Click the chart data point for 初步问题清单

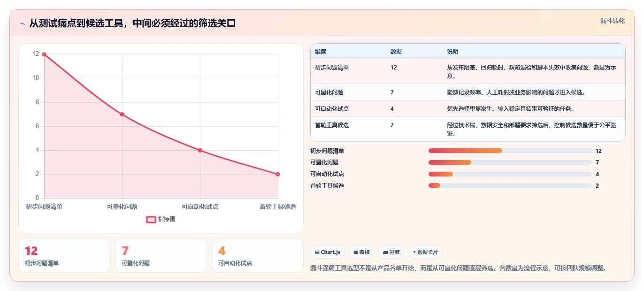(44, 54)
